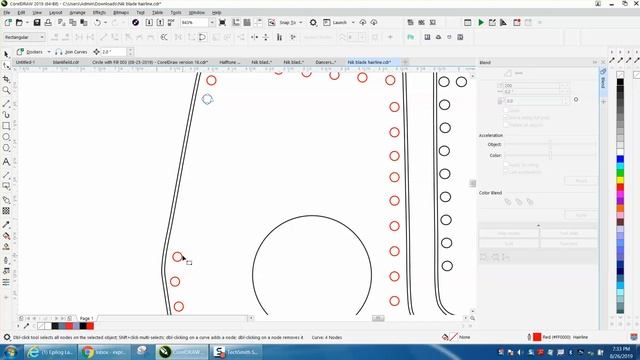
Task: Expand the Undo history dropdown arrow
Action: tap(105, 23)
